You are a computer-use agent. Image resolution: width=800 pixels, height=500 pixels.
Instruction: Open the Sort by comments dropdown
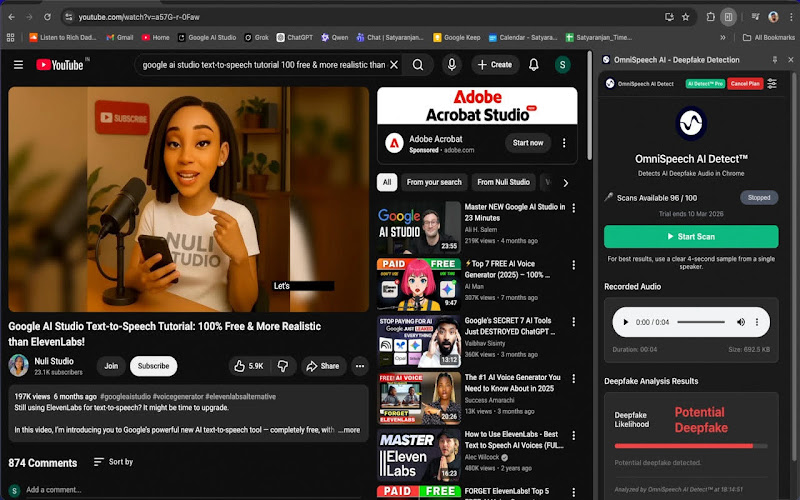tap(113, 462)
